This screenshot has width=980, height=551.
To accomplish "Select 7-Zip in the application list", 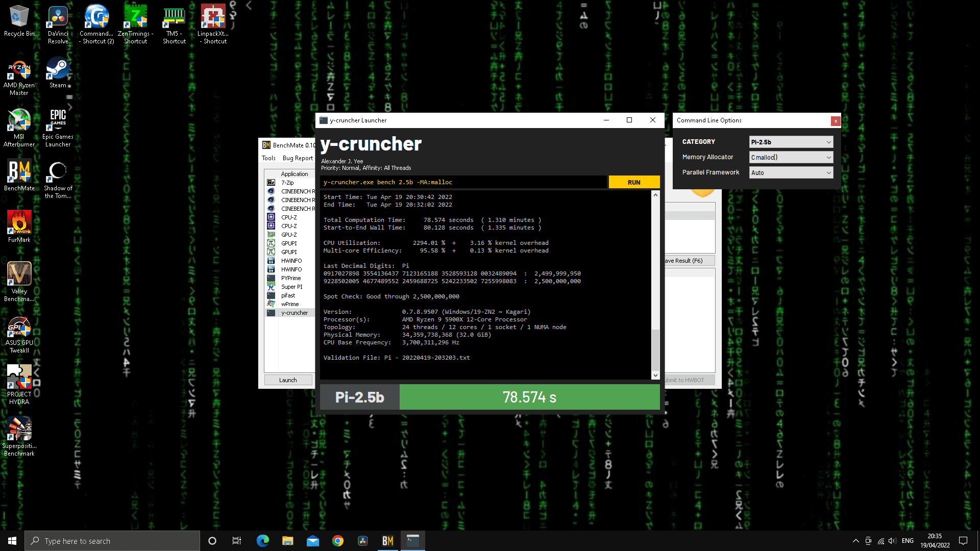I will pyautogui.click(x=289, y=183).
